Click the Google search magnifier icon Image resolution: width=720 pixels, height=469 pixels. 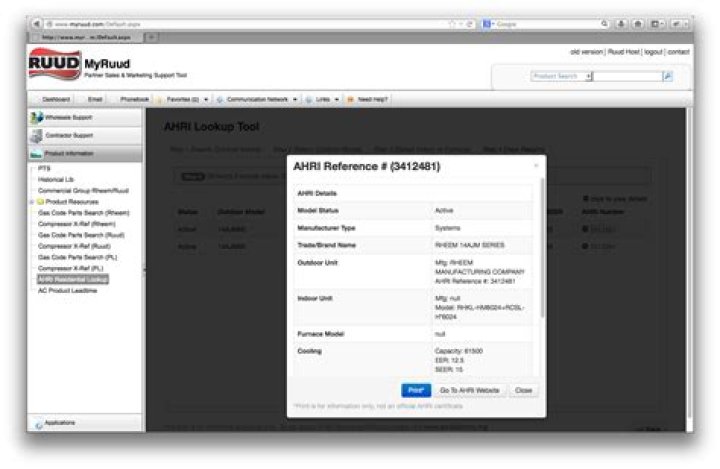click(x=604, y=23)
